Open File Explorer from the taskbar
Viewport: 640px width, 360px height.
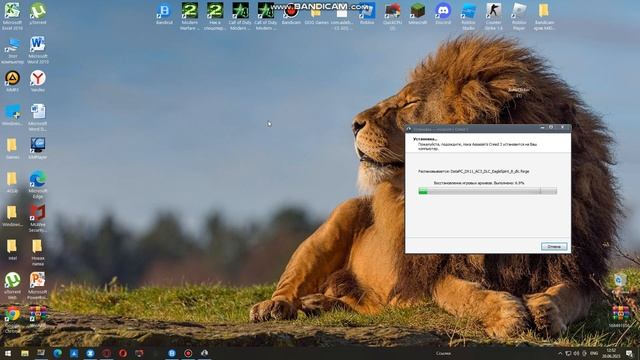click(x=24, y=353)
